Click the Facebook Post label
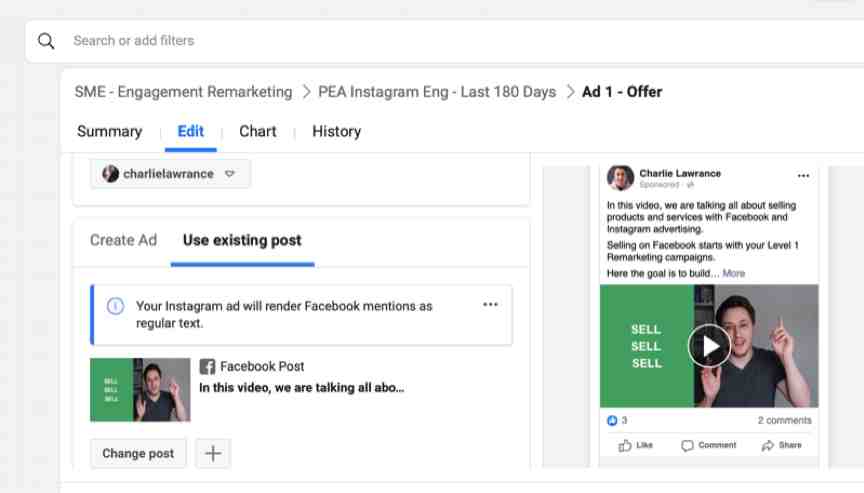The width and height of the screenshot is (864, 493). click(262, 367)
